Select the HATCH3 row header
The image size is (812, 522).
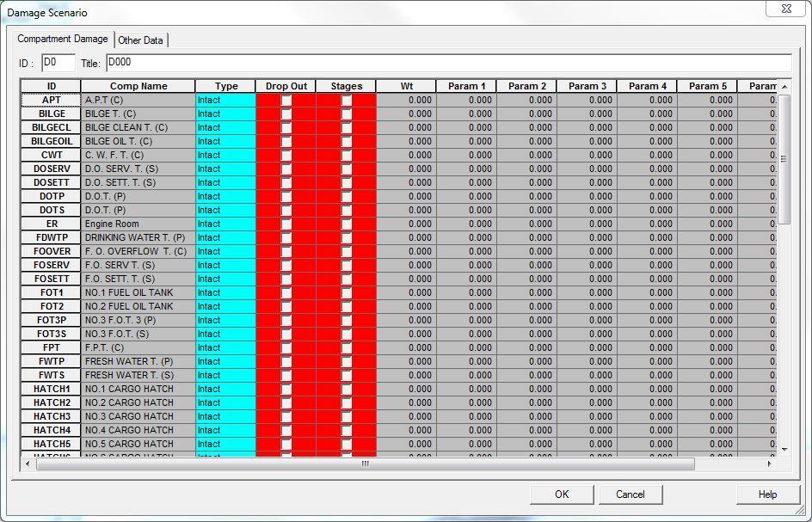coord(52,416)
